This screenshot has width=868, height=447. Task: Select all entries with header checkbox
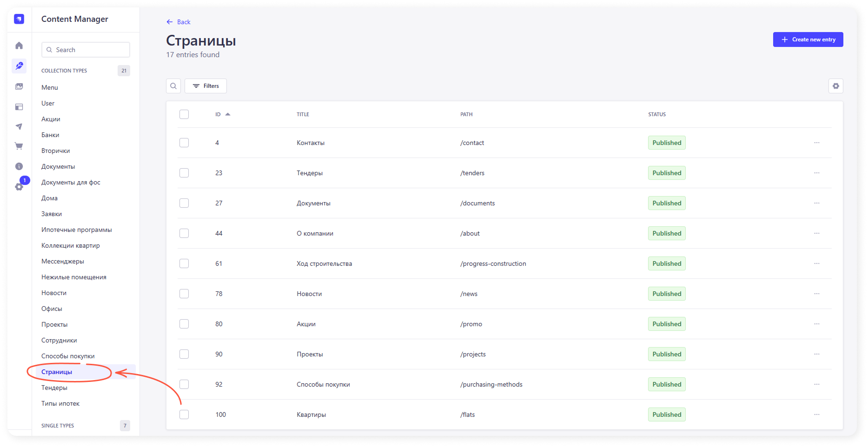point(184,114)
